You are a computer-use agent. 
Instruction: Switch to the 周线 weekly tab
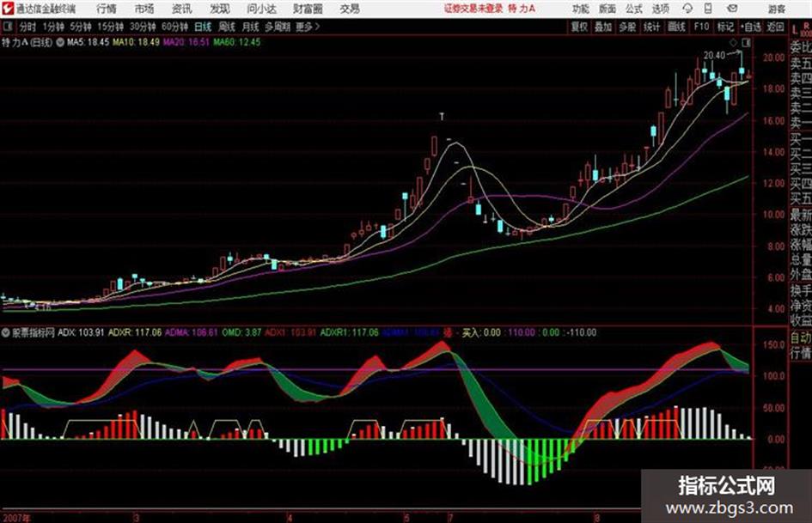pos(227,27)
